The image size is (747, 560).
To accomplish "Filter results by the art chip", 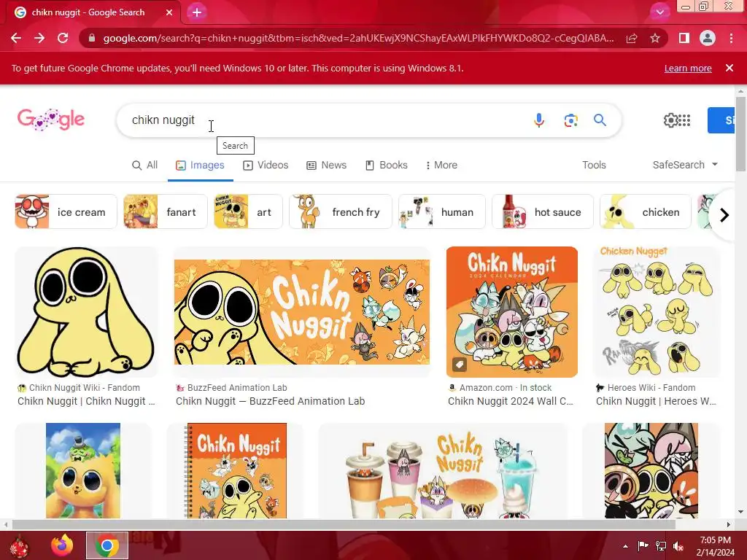I will (x=248, y=212).
